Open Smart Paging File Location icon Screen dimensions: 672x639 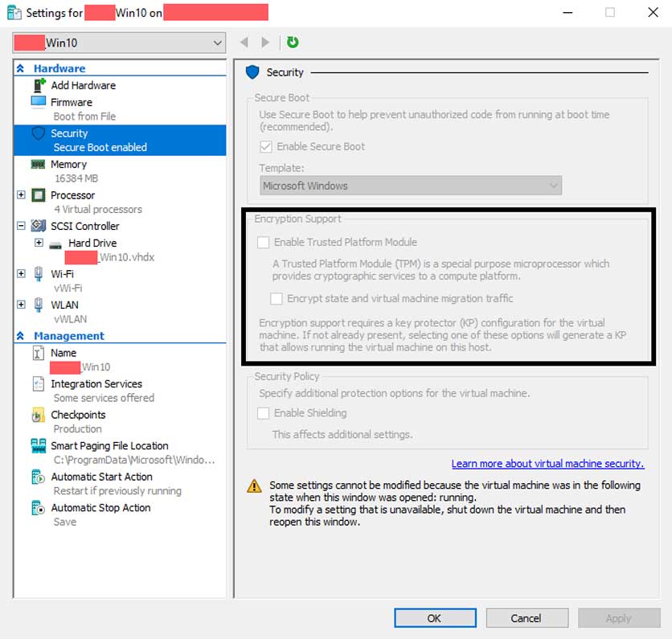[x=39, y=446]
